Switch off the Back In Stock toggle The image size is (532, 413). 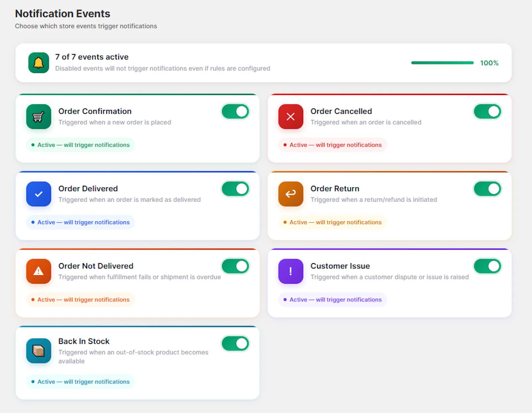tap(235, 344)
